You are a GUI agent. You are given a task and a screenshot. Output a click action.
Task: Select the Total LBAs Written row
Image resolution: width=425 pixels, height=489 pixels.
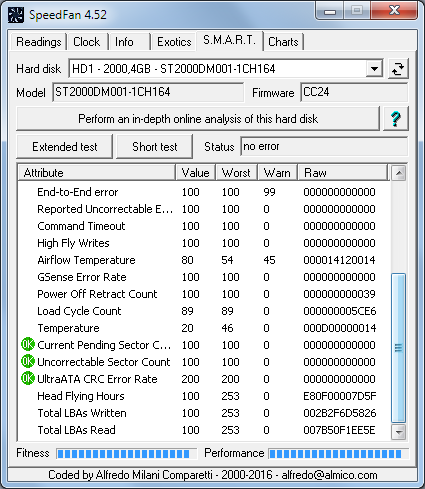203,413
